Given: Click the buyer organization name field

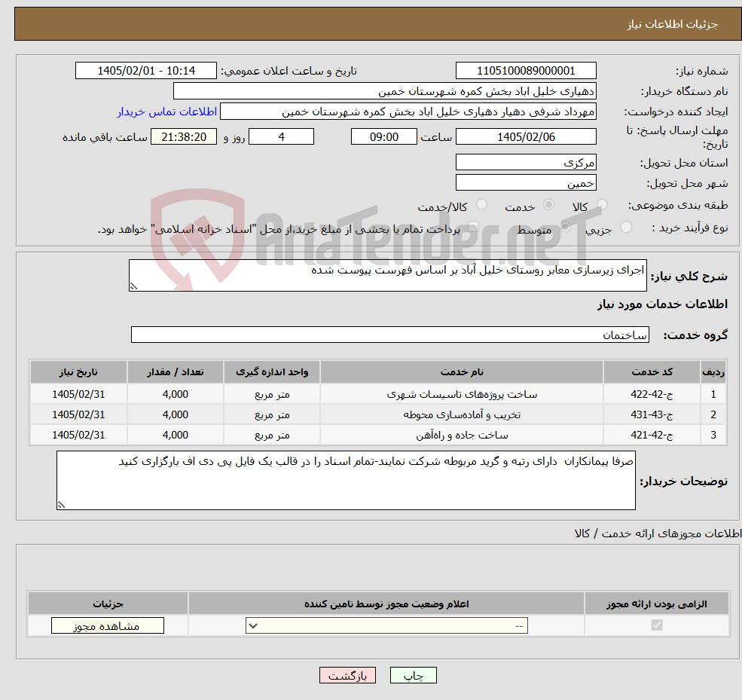Looking at the screenshot, I should click(385, 91).
